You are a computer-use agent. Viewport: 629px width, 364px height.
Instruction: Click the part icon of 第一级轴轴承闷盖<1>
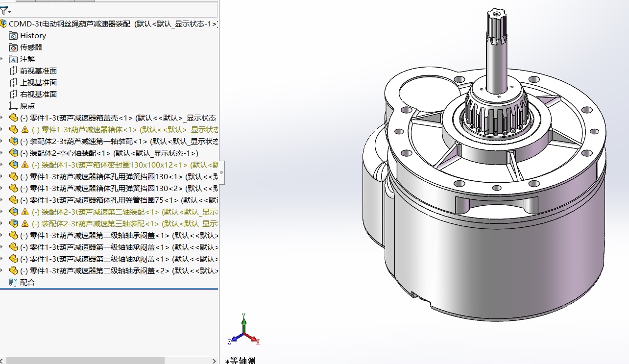(x=13, y=247)
